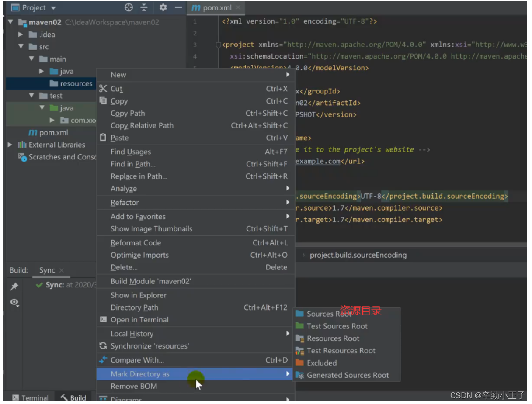Open Project panel settings gear
Viewport: 532px width, 404px height.
click(x=163, y=7)
